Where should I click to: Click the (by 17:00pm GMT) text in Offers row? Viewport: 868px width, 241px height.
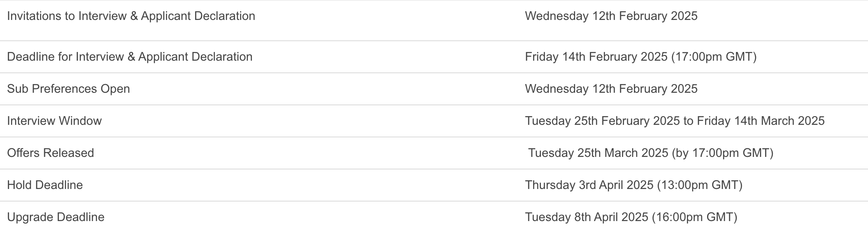pyautogui.click(x=723, y=153)
